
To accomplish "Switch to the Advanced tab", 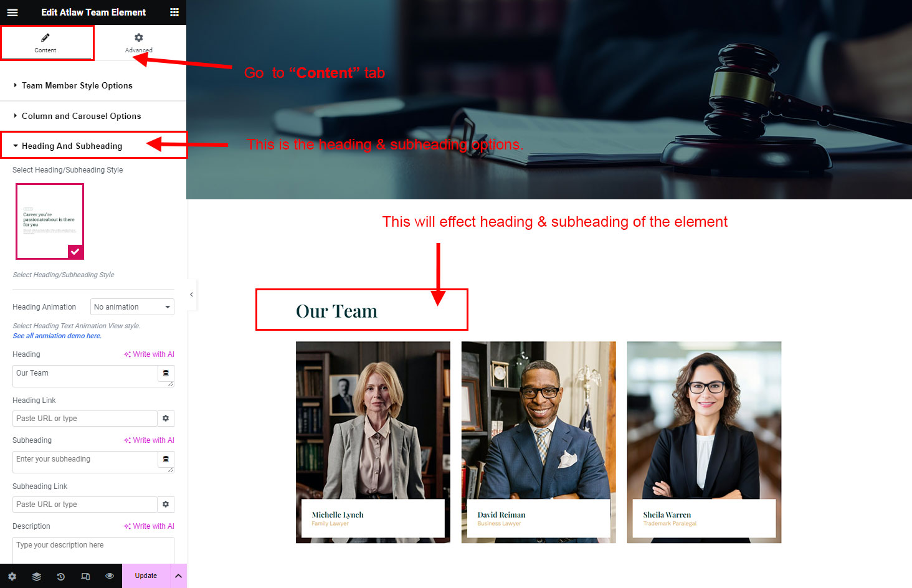I will tap(139, 42).
